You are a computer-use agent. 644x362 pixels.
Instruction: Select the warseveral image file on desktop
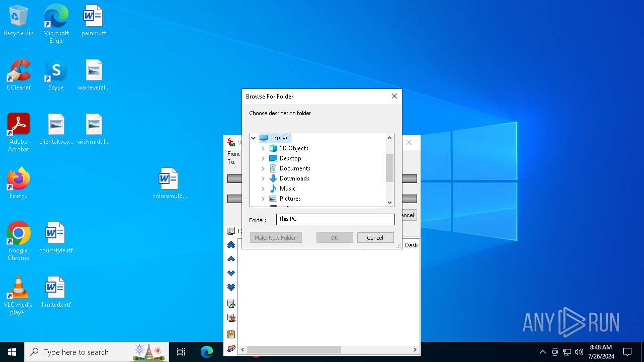tap(94, 75)
